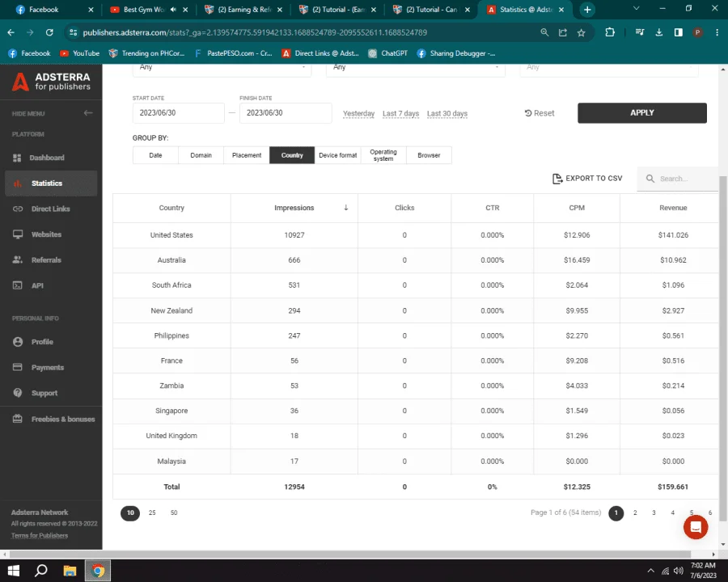
Task: Open Chrome zoom magnifier icon in address bar
Action: (x=544, y=32)
